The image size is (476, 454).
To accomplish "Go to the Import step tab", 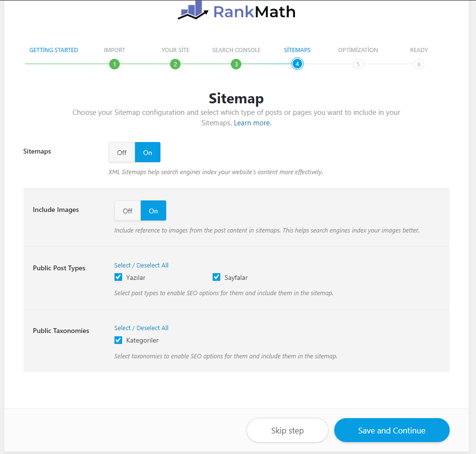I will [x=114, y=50].
